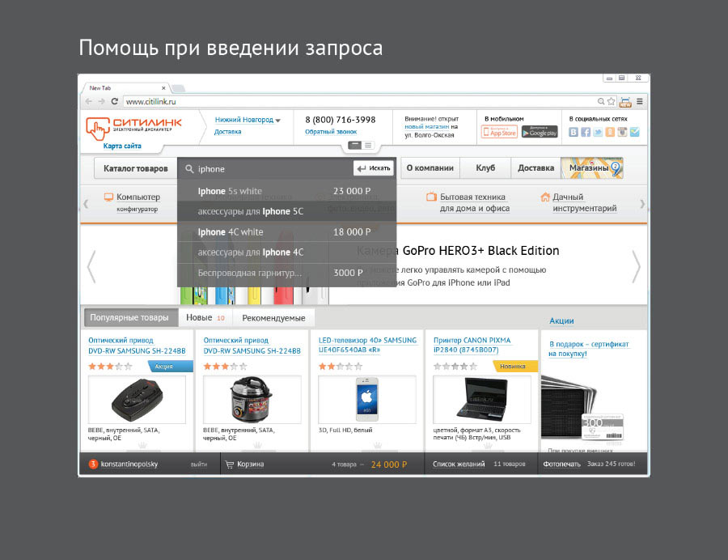Open the App Store badge
This screenshot has width=728, height=560.
click(499, 132)
